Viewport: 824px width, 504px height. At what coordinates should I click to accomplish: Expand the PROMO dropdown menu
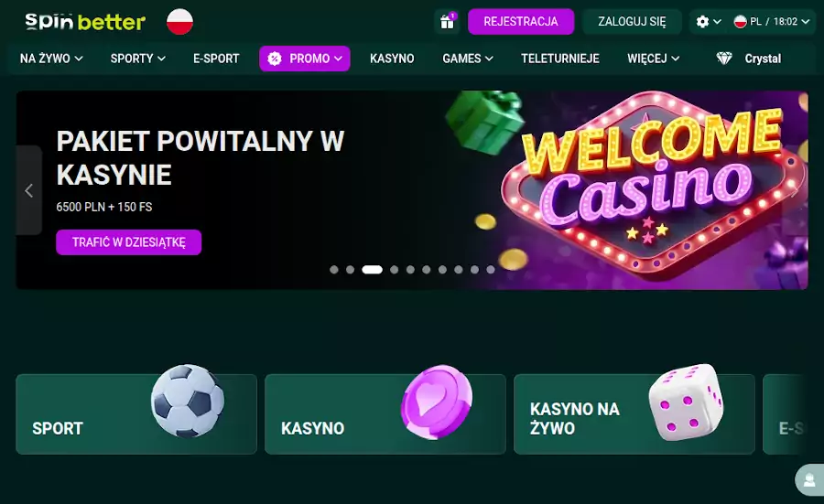[305, 59]
